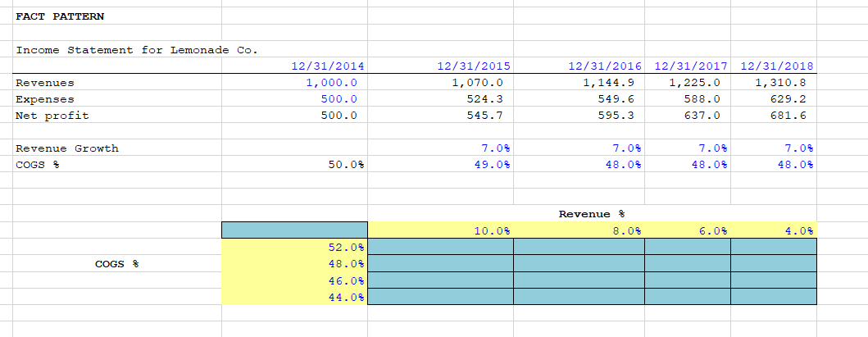Select the 2015 net profit value 545.7
The width and height of the screenshot is (868, 337).
pos(441,116)
